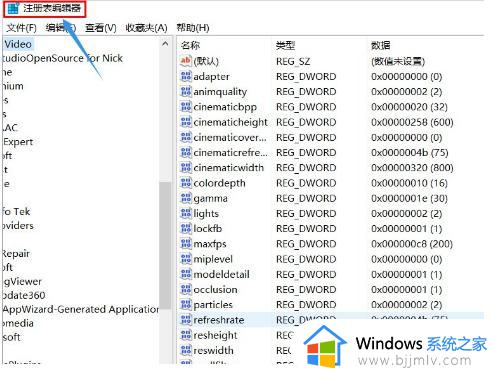Viewport: 492px width, 374px height.
Task: Sort values by 数据 column header
Action: [x=381, y=45]
